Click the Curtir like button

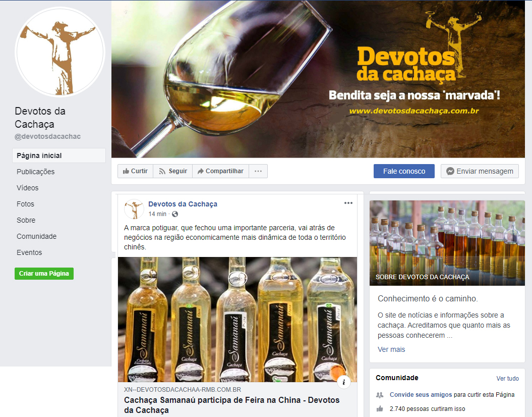[135, 171]
